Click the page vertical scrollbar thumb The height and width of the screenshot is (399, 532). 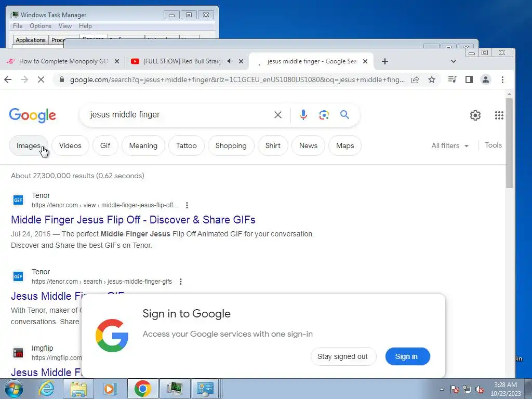tap(509, 142)
